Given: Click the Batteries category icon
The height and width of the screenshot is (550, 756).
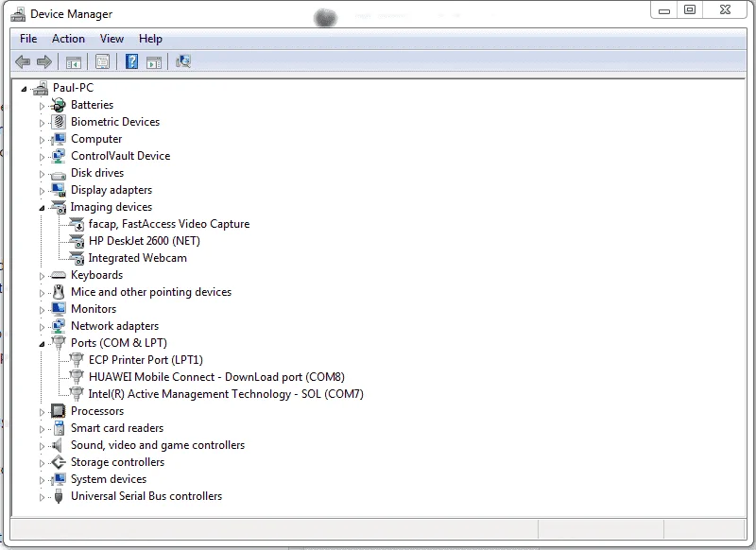Looking at the screenshot, I should pos(59,105).
